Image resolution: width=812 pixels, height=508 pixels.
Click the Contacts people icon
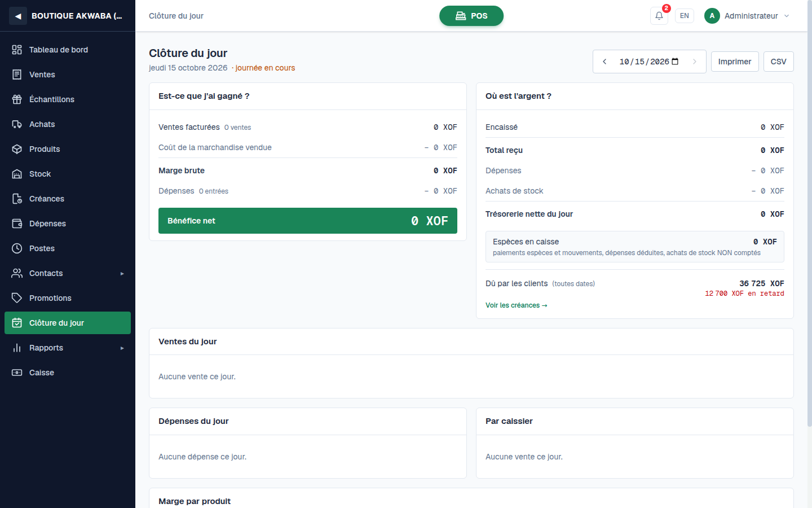(17, 273)
